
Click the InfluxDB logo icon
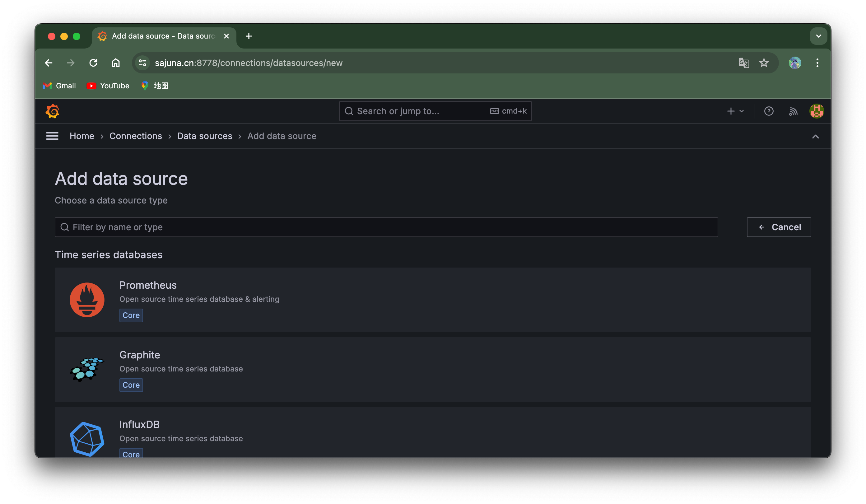tap(87, 439)
